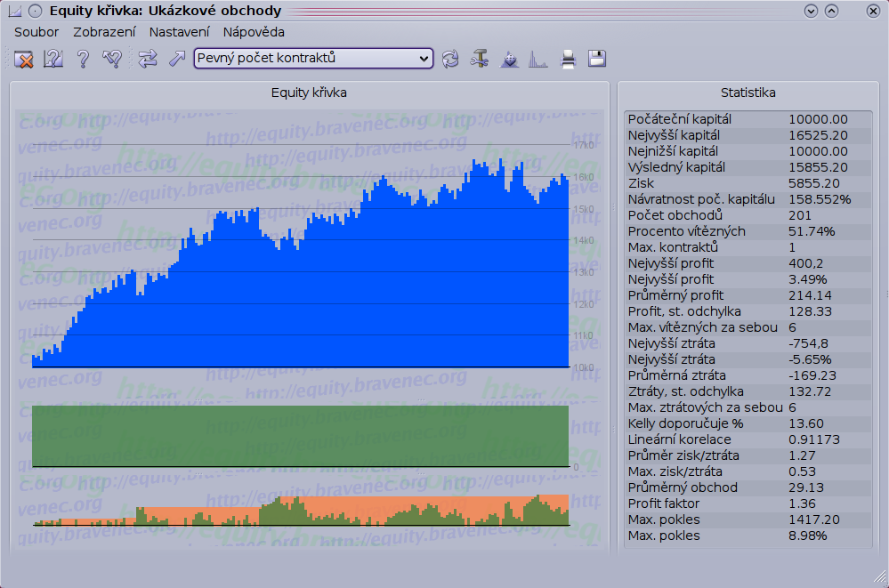The width and height of the screenshot is (889, 588).
Task: Click the icon left of the histogram
Action: (x=510, y=60)
